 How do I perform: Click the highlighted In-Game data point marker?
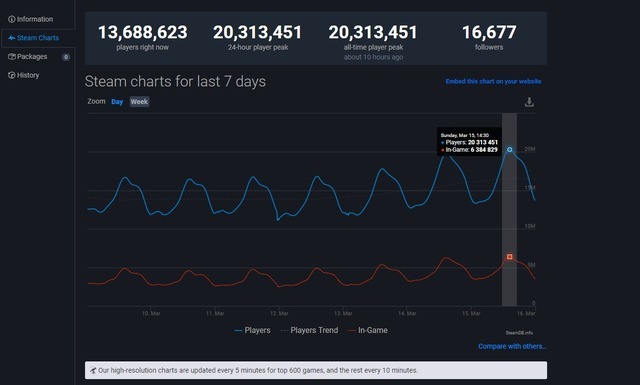(x=509, y=256)
